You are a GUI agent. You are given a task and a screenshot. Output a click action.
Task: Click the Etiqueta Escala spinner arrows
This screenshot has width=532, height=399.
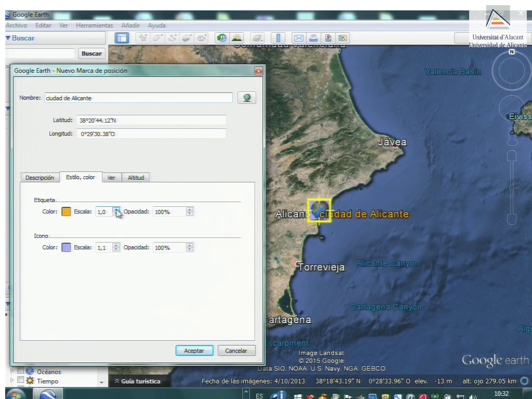116,212
